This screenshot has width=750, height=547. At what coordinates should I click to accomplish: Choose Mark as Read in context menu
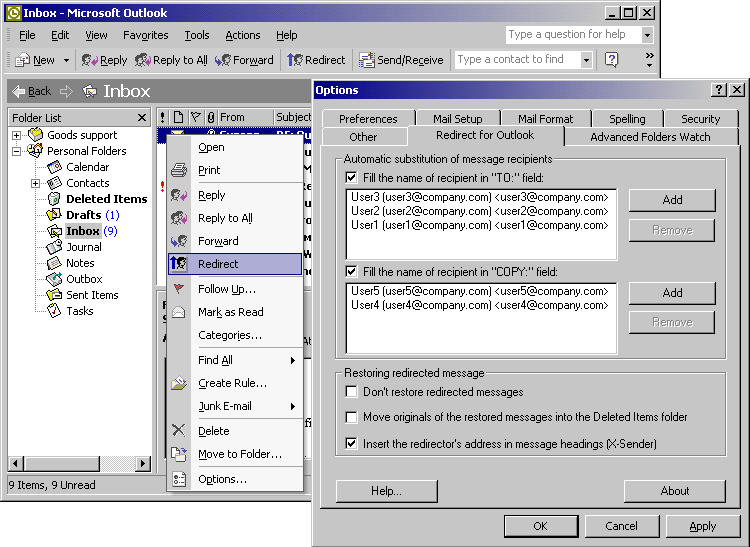(235, 312)
